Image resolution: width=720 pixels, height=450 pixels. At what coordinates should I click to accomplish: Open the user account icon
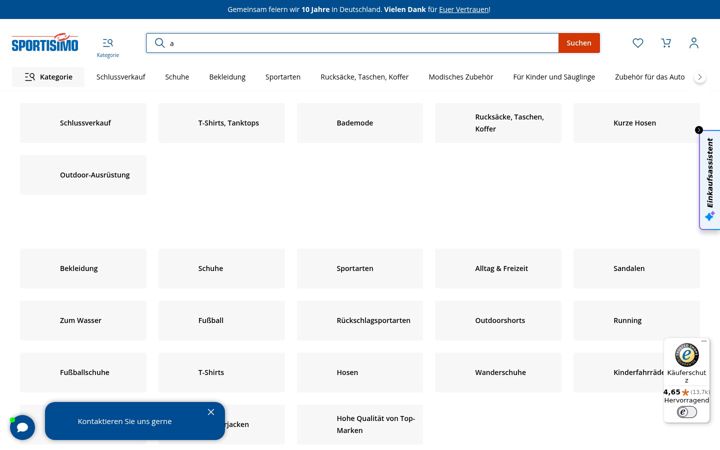point(694,43)
